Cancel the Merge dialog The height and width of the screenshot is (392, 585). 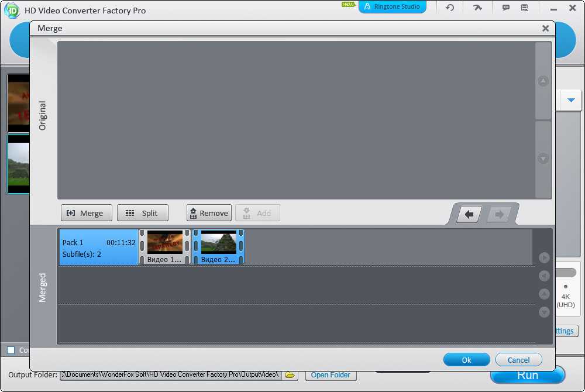[518, 360]
